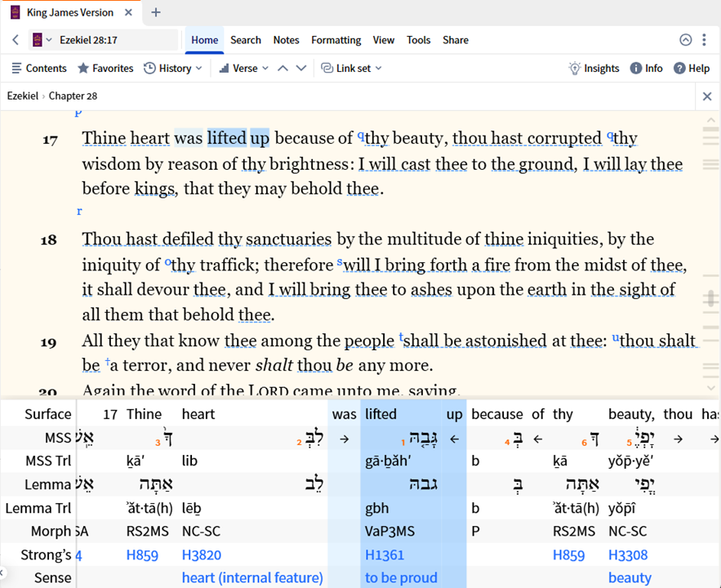Open Strong's number H859 under 'Thine'
The height and width of the screenshot is (588, 721).
click(x=142, y=555)
